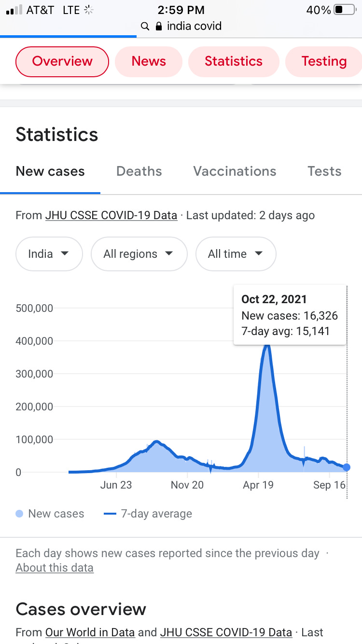This screenshot has width=362, height=644.
Task: Tap the Our World in Data link
Action: pyautogui.click(x=90, y=632)
